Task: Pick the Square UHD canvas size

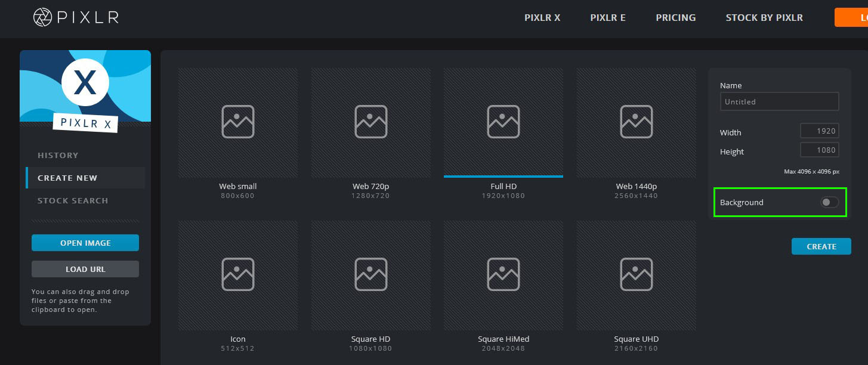Action: pos(636,275)
